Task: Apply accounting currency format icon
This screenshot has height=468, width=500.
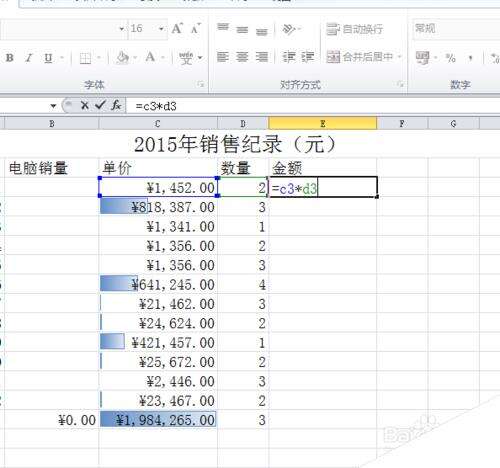Action: coord(423,58)
